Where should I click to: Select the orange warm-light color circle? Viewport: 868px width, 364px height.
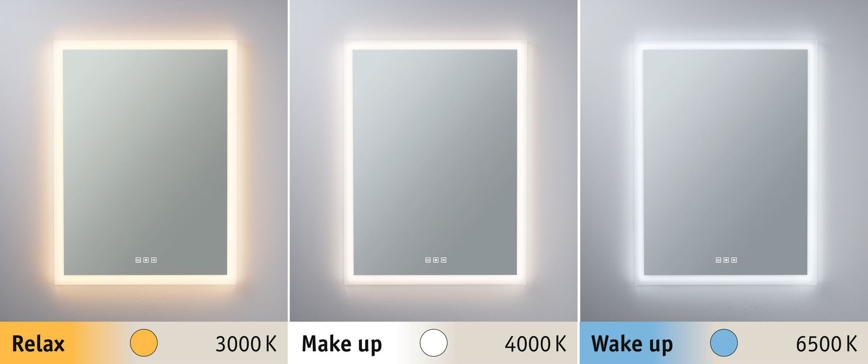coord(144,343)
